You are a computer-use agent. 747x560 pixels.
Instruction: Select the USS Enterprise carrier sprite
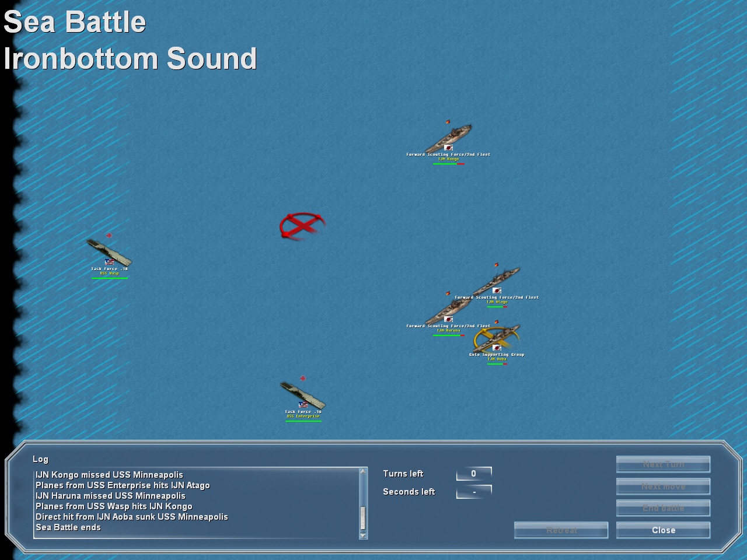point(302,395)
